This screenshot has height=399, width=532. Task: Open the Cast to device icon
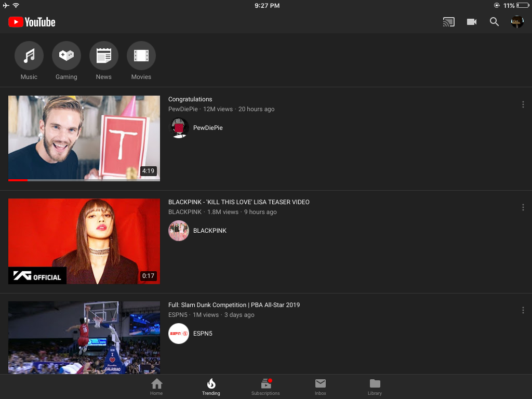(x=448, y=22)
